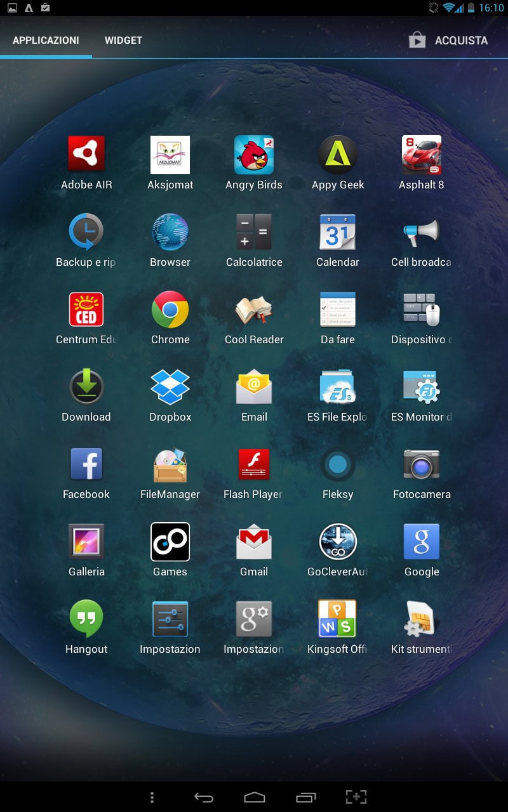Open Impostazioni with sliders icon
This screenshot has width=508, height=812.
[x=170, y=628]
